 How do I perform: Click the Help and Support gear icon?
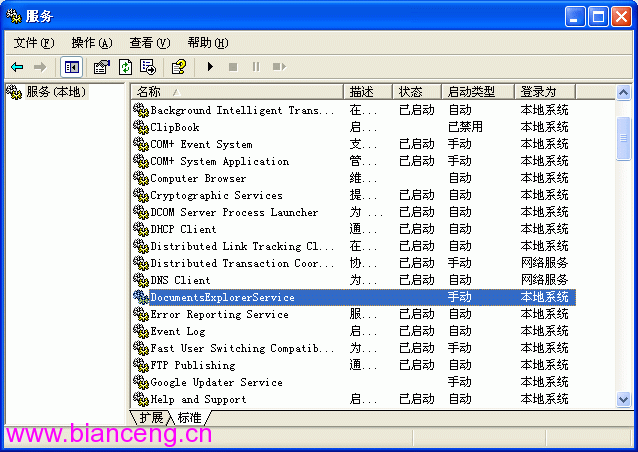(x=141, y=400)
